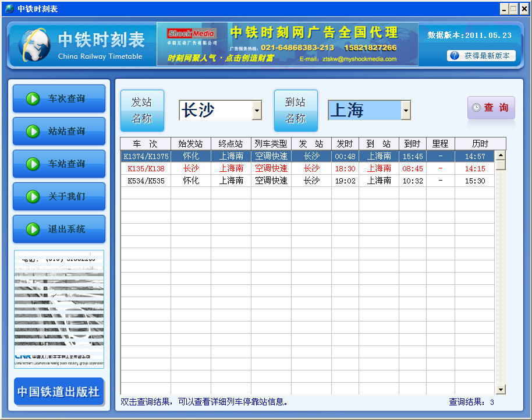The image size is (532, 420).
Task: Click departure time 18:30 cell
Action: click(345, 168)
